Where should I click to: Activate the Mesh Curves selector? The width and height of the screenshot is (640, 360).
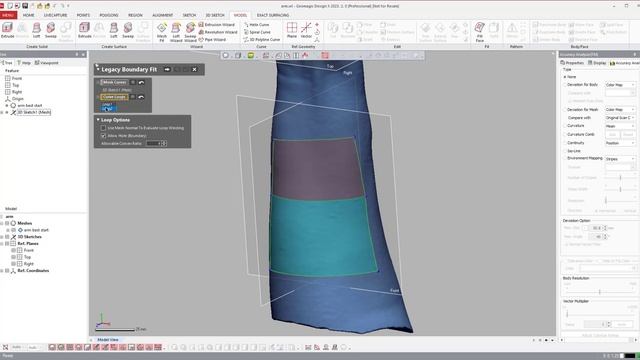point(114,82)
